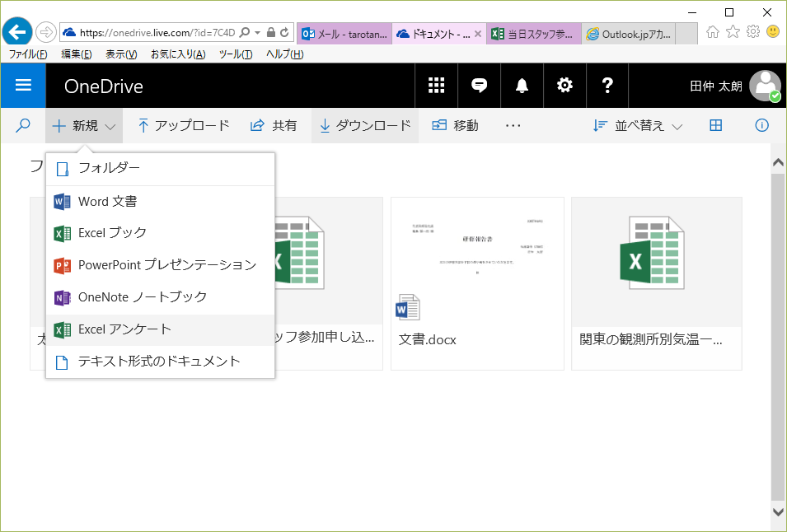
Task: Click the address bar search magnifier icon
Action: pyautogui.click(x=245, y=33)
